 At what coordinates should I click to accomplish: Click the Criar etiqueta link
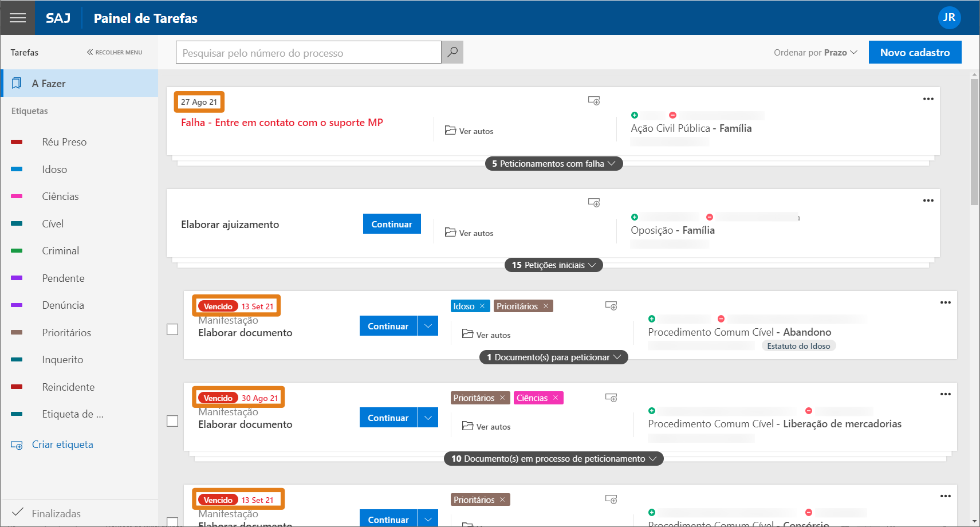[62, 445]
